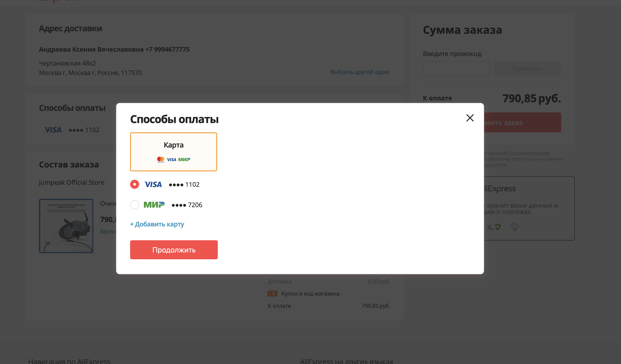Select the МИР card ending in 7206
The image size is (621, 364).
[x=135, y=204]
